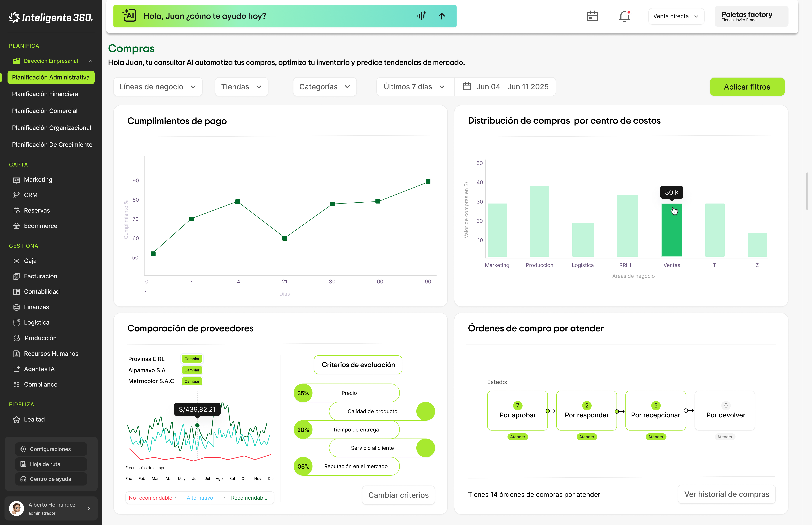Viewport: 812px width, 525px height.
Task: Toggle the Calidad de producto criterion
Action: [425, 411]
